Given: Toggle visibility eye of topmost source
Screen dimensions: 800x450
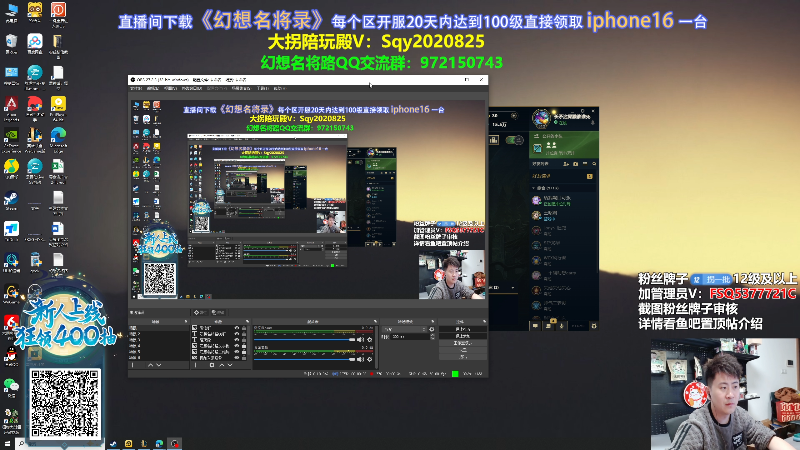Looking at the screenshot, I should click(x=237, y=328).
